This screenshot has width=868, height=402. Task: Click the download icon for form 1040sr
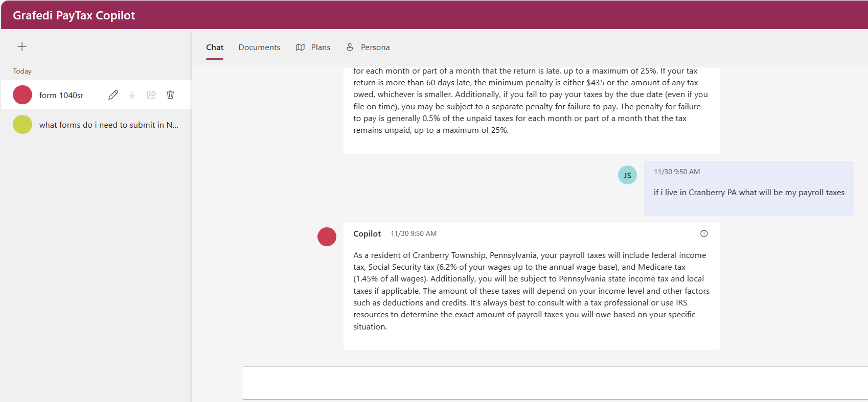[132, 95]
